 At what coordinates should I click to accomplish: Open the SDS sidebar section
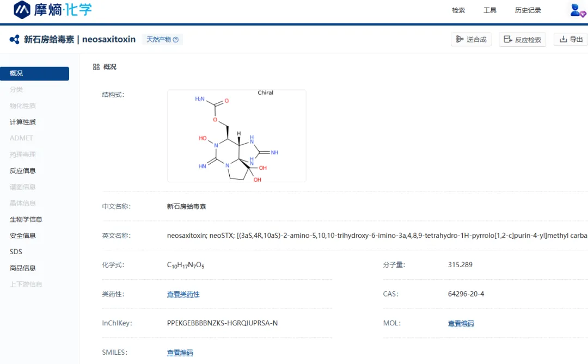(16, 252)
